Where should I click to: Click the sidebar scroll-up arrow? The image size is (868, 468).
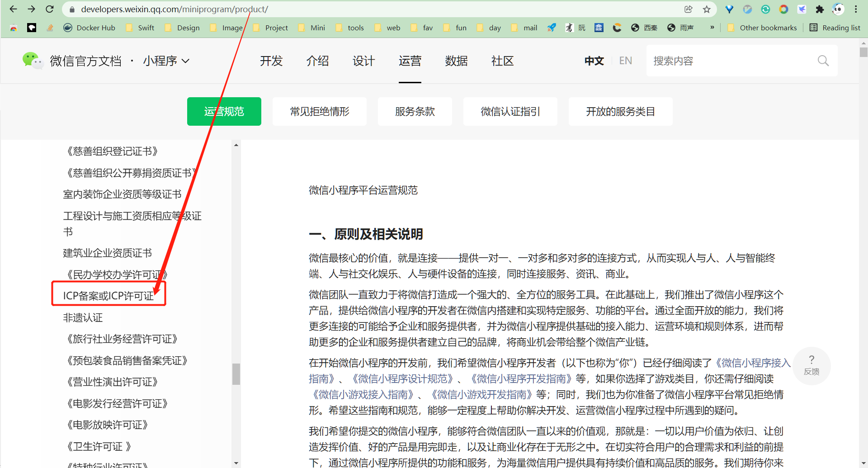[236, 145]
